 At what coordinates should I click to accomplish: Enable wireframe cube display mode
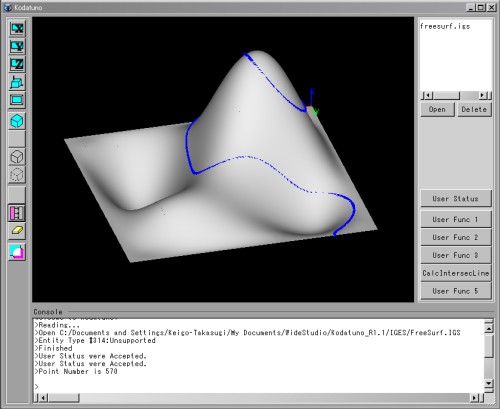pyautogui.click(x=17, y=157)
